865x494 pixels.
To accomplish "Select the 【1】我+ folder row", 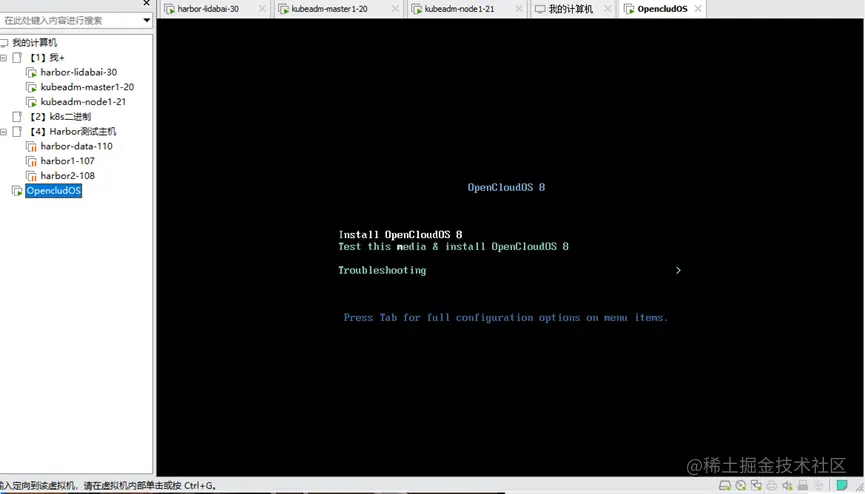I will (47, 57).
